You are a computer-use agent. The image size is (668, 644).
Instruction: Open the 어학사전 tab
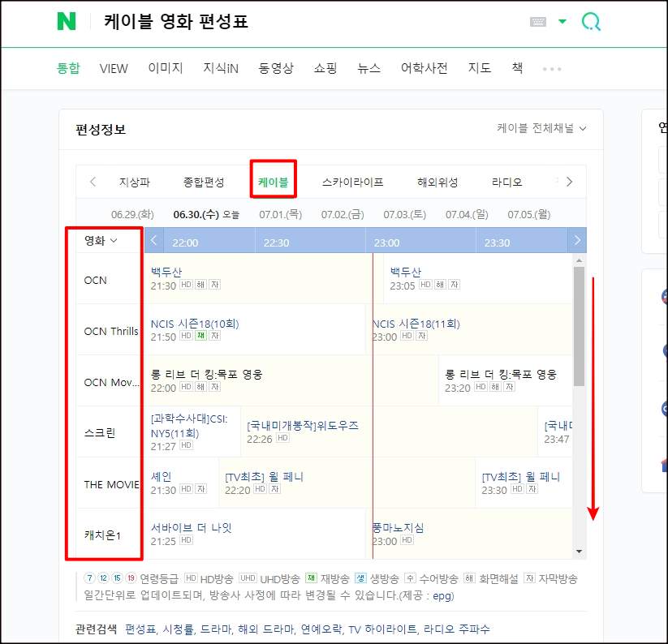tap(424, 68)
